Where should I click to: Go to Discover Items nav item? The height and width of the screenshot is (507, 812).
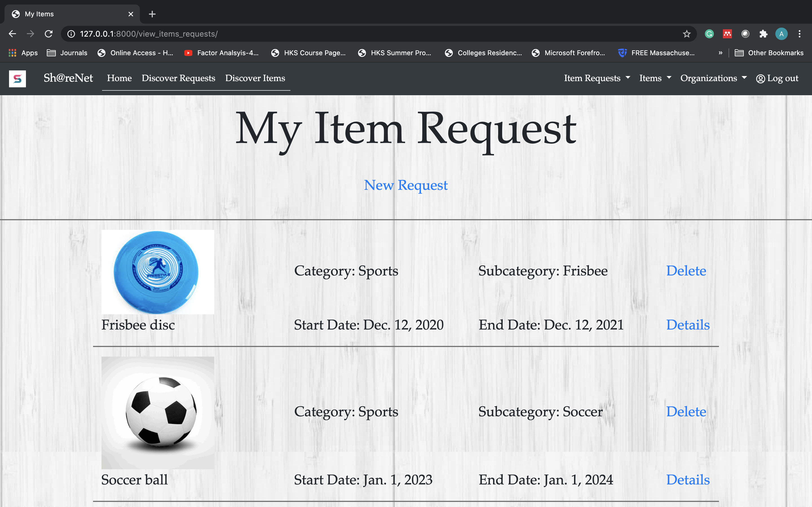(255, 78)
